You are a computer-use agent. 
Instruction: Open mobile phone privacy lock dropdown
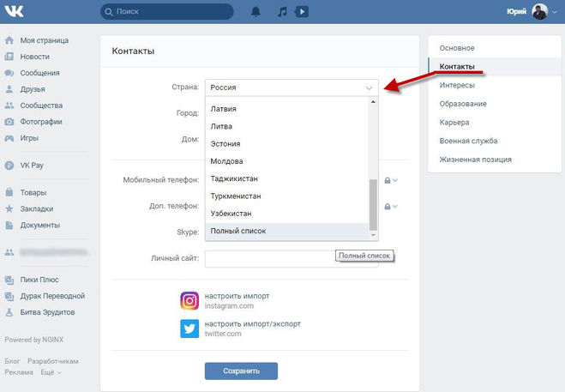click(x=391, y=180)
